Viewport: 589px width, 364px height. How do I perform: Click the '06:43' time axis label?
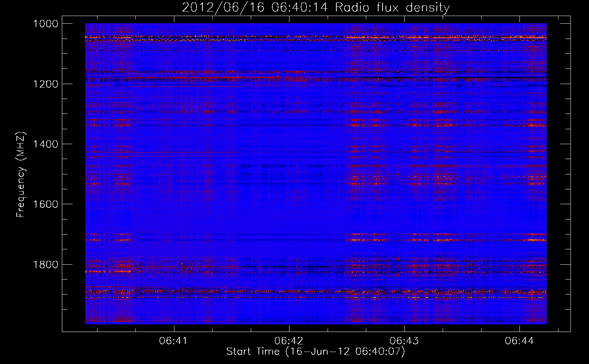(404, 341)
